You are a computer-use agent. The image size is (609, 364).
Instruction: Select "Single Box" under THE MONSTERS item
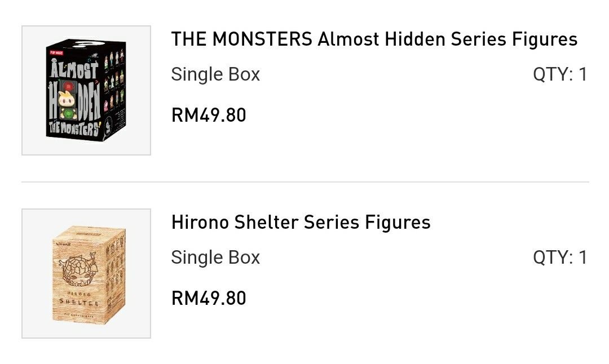pos(215,74)
